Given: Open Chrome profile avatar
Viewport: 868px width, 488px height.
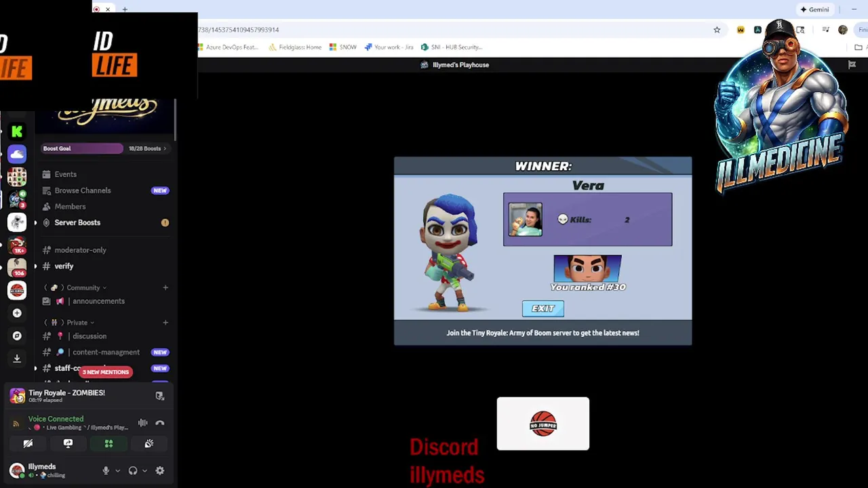Looking at the screenshot, I should click(x=843, y=30).
